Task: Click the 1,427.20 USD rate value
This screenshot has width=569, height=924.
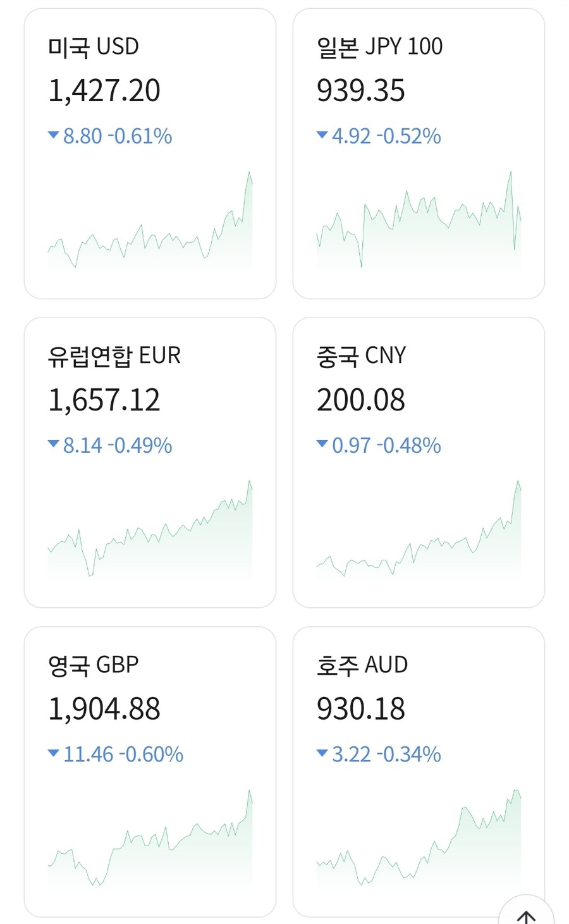Action: (104, 90)
